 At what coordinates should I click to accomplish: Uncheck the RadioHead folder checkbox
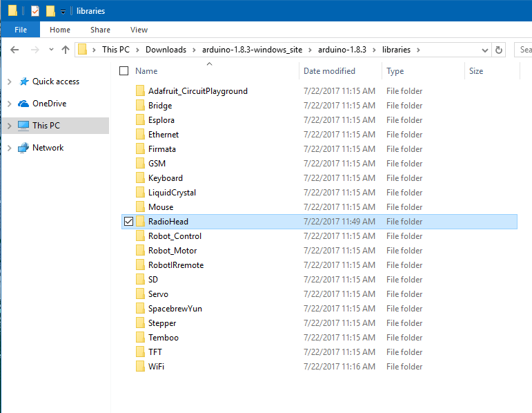click(128, 222)
